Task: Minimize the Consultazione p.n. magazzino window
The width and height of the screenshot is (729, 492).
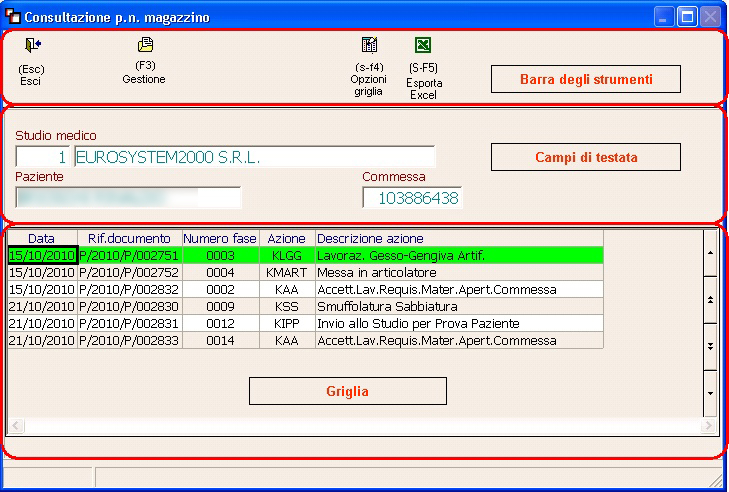Action: (664, 17)
